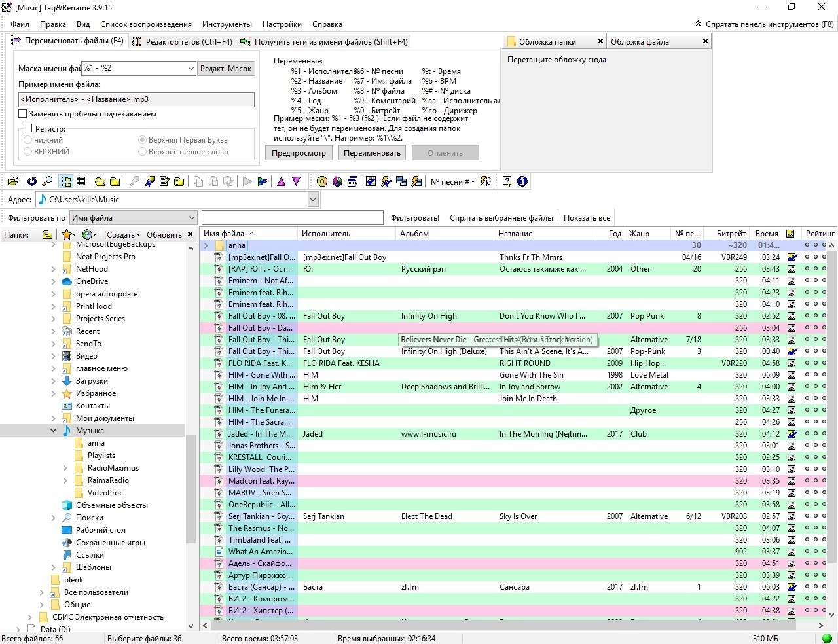The height and width of the screenshot is (644, 838).
Task: Toggle the folder tree view icon
Action: pyautogui.click(x=66, y=181)
